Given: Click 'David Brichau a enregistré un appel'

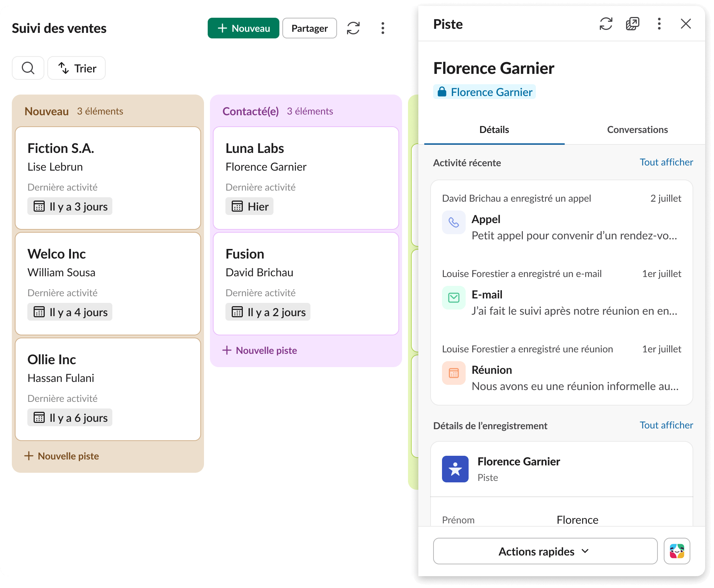Looking at the screenshot, I should [517, 198].
